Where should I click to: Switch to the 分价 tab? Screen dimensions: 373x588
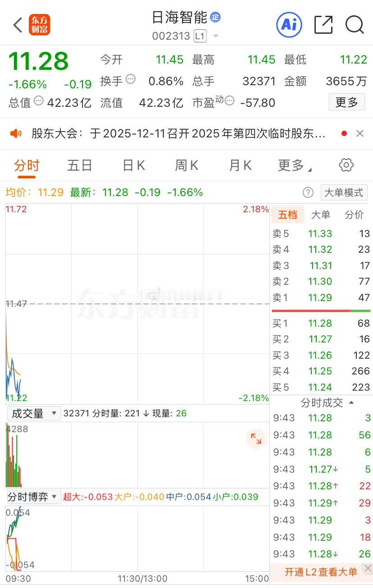(354, 215)
